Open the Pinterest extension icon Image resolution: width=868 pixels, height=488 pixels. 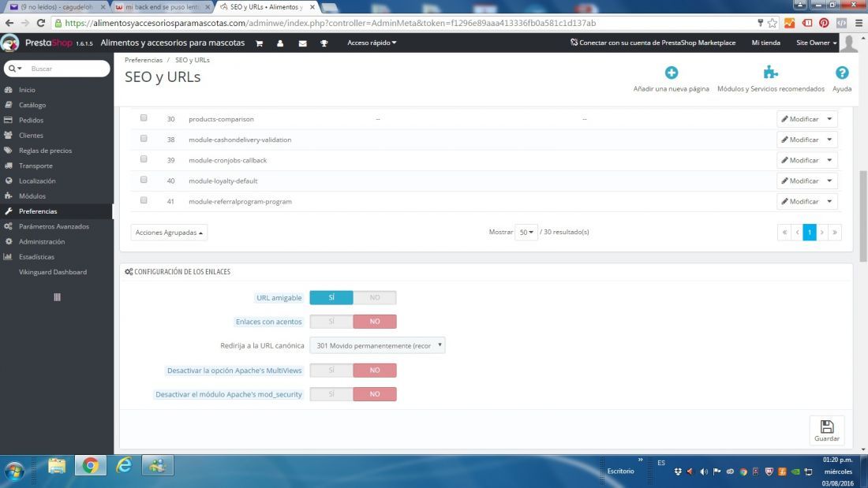click(825, 23)
